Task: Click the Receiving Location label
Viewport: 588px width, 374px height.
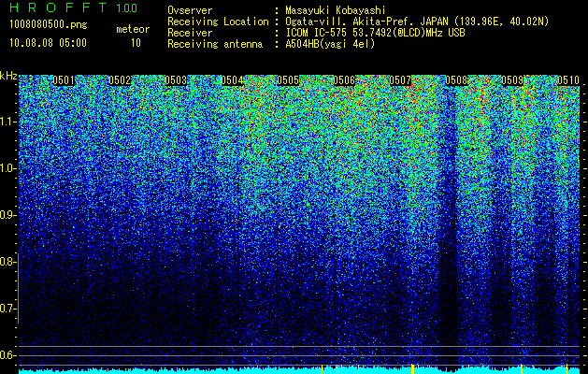Action: 218,22
